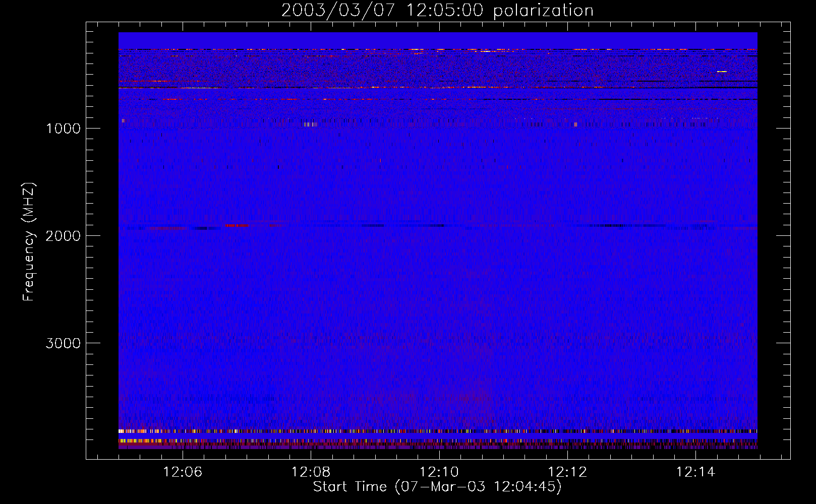The height and width of the screenshot is (504, 816).
Task: Click the 1000 frequency tick label
Action: coord(63,129)
